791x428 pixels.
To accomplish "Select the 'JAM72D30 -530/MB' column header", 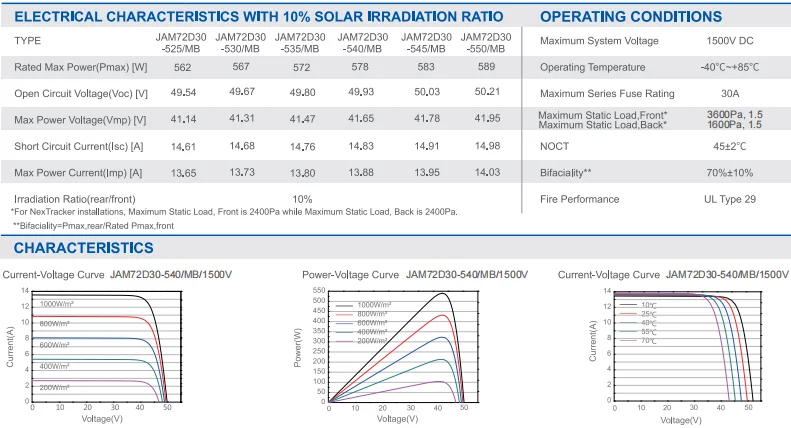I will [240, 43].
